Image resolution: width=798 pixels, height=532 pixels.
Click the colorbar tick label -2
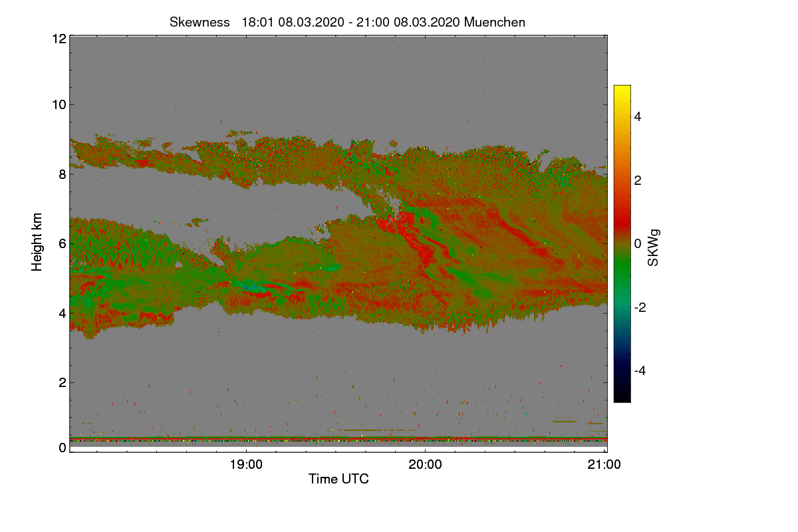640,307
